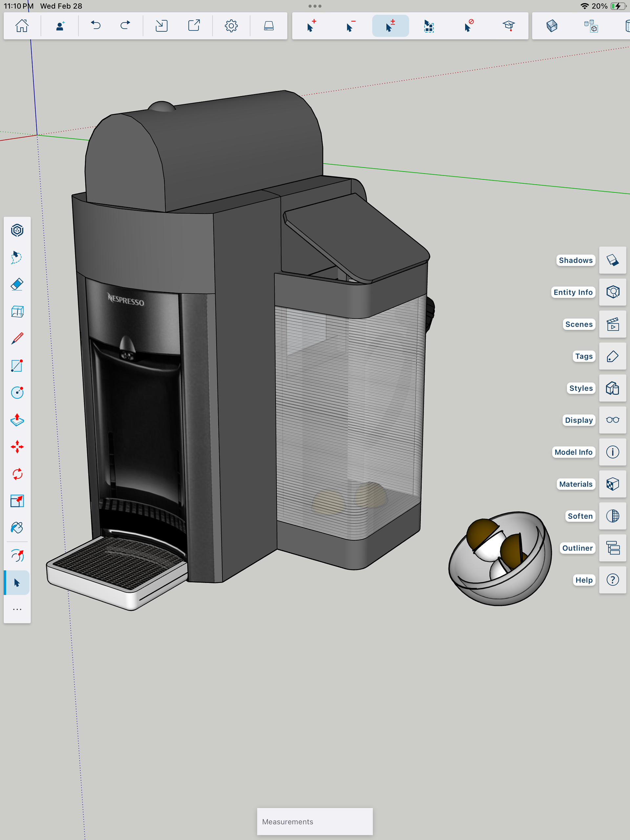Viewport: 630px width, 840px height.
Task: Open the Outliner panel icon
Action: point(612,548)
